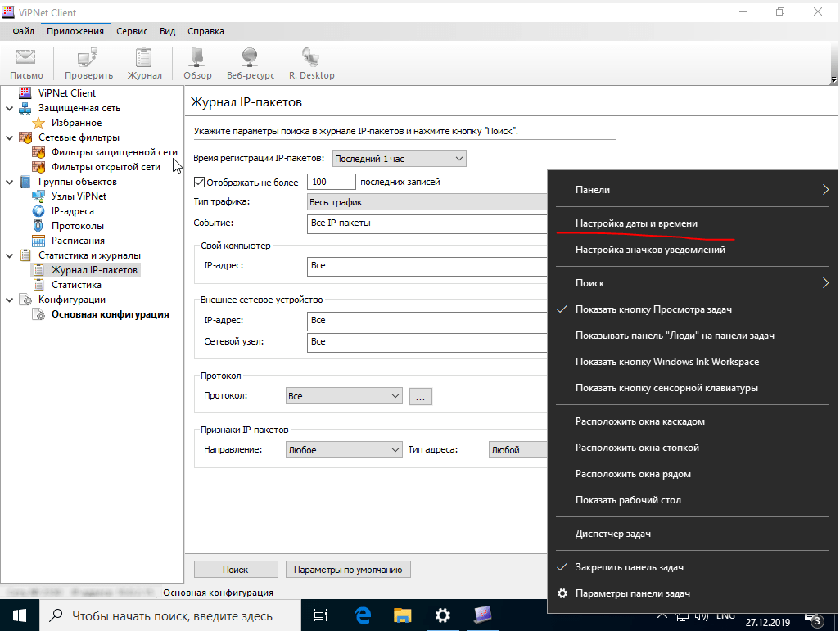Open File Explorer from taskbar
The height and width of the screenshot is (631, 840).
point(402,615)
